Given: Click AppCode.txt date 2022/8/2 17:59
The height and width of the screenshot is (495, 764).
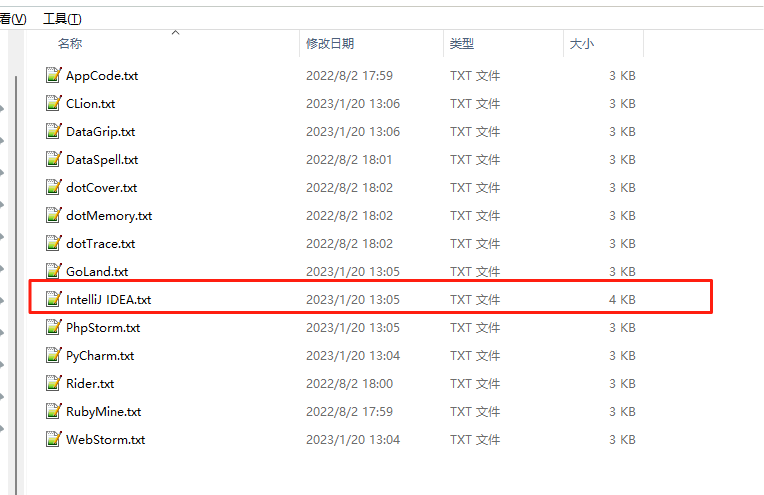Looking at the screenshot, I should 349,76.
